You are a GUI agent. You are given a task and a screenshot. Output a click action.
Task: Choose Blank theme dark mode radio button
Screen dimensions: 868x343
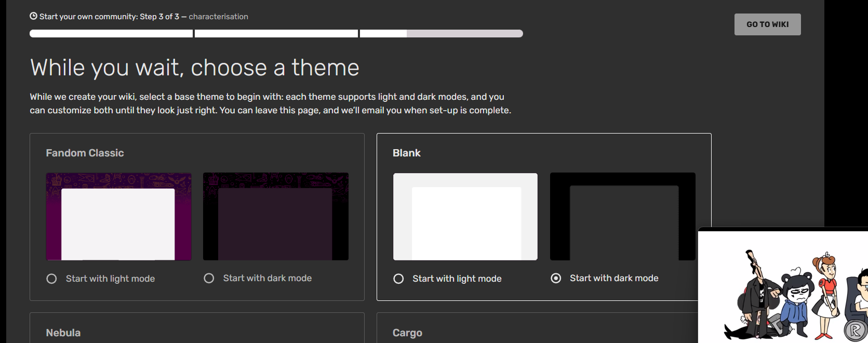tap(556, 278)
